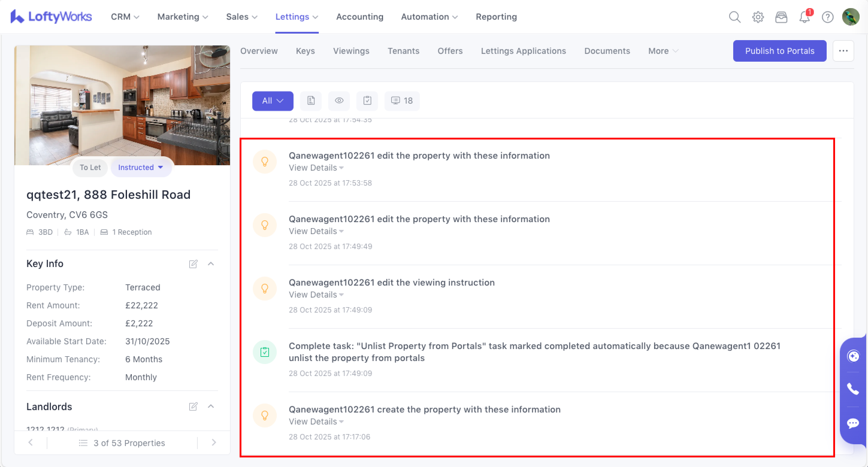Open the All filter dropdown
The width and height of the screenshot is (868, 467).
[272, 101]
